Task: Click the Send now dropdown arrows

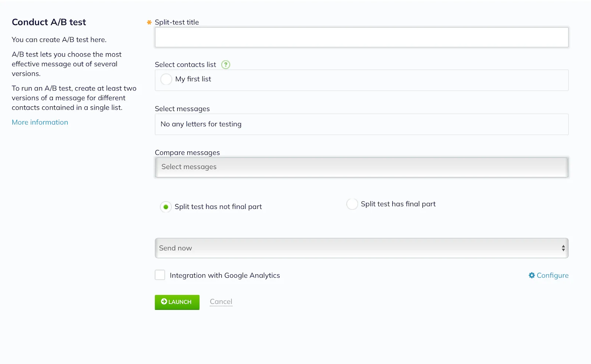Action: [563, 248]
